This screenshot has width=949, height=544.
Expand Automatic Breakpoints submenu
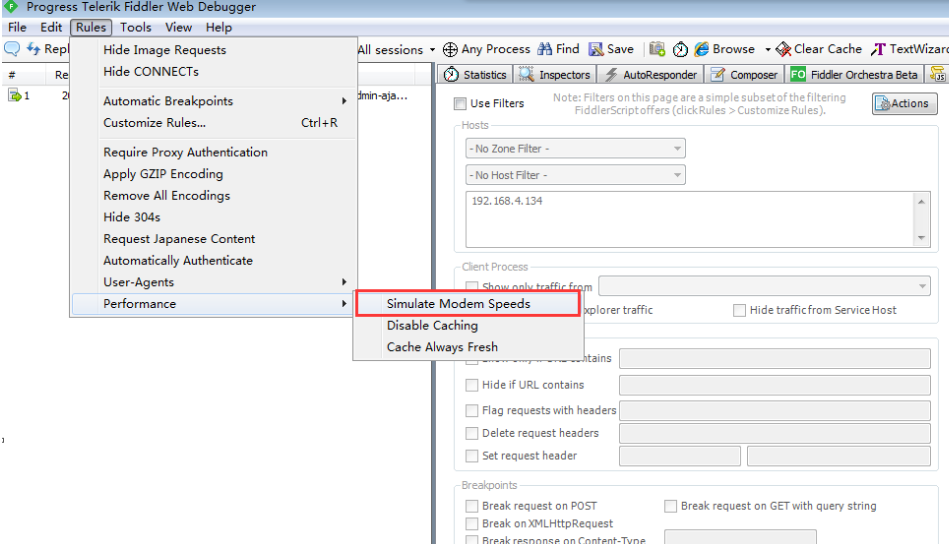[344, 101]
